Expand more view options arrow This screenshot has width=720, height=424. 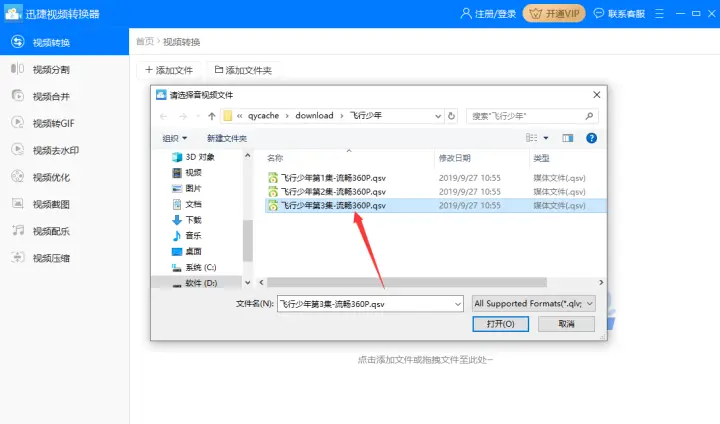click(x=546, y=138)
